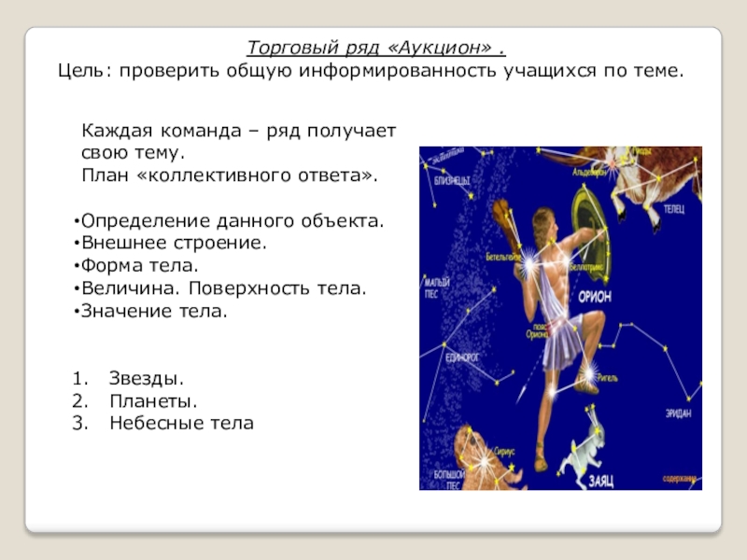This screenshot has width=747, height=560.
Task: Select bullet 'Форма тела.'
Action: click(135, 265)
